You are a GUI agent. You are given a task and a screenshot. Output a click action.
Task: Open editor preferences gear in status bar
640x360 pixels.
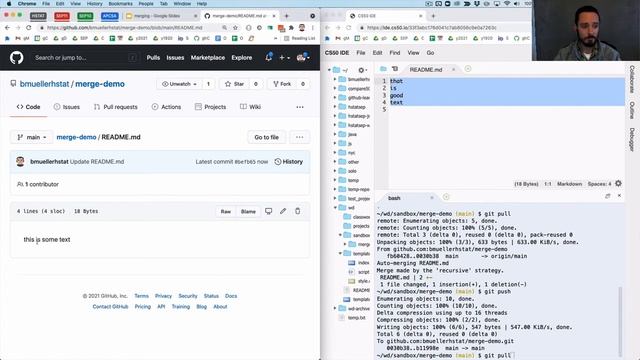tap(618, 184)
